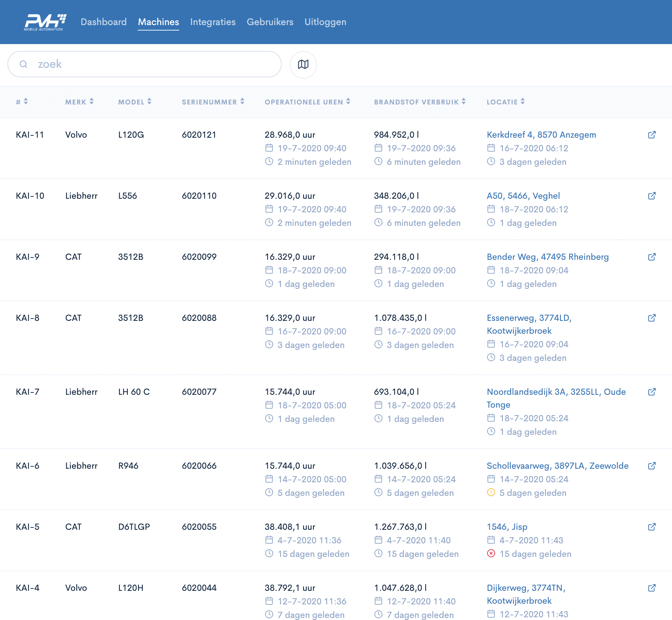Click value 38.792,1 uur
The image size is (672, 620).
click(x=290, y=588)
